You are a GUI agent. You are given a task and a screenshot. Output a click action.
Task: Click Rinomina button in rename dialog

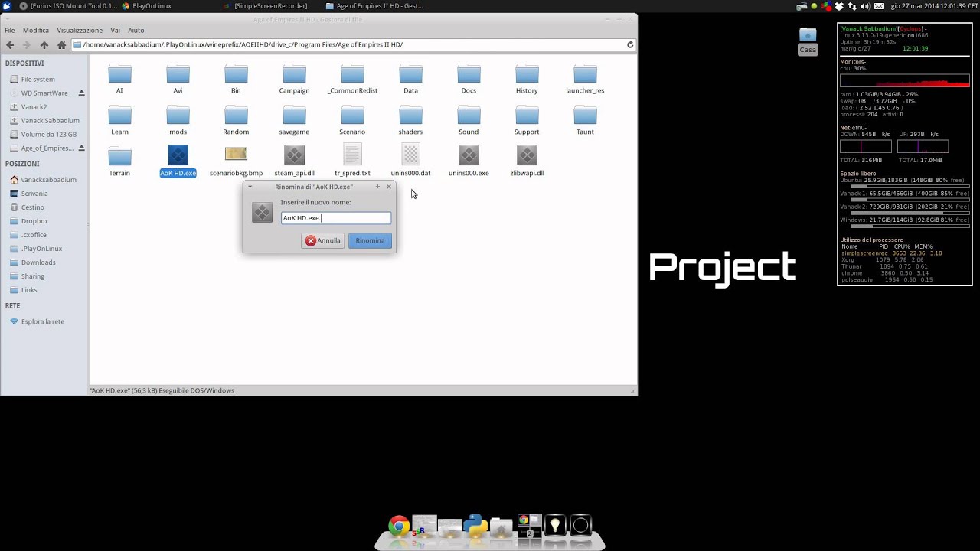tap(370, 240)
